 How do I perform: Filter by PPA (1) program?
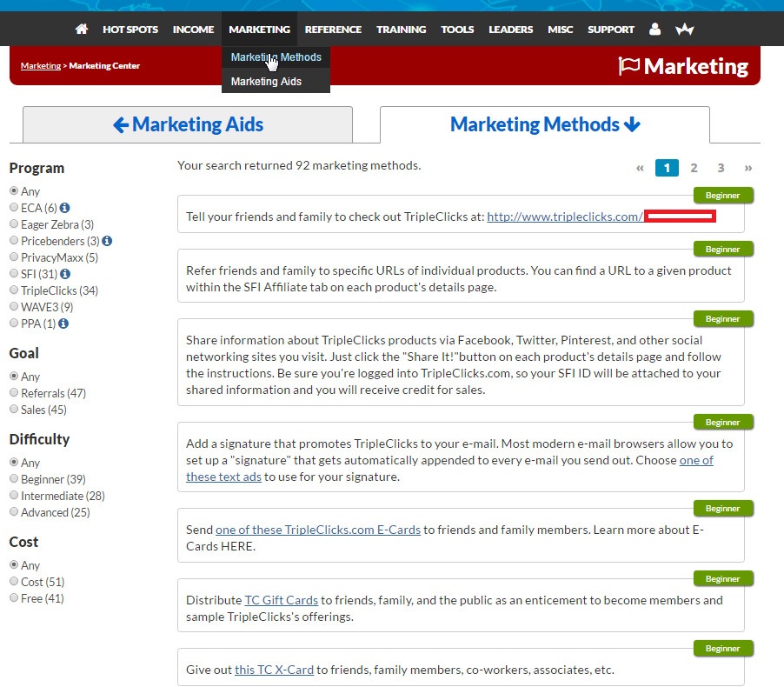coord(14,323)
